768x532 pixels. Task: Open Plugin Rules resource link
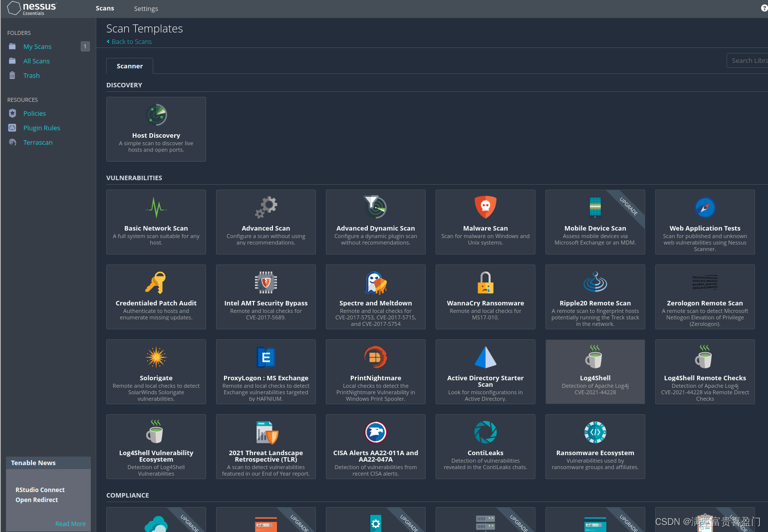[x=41, y=128]
